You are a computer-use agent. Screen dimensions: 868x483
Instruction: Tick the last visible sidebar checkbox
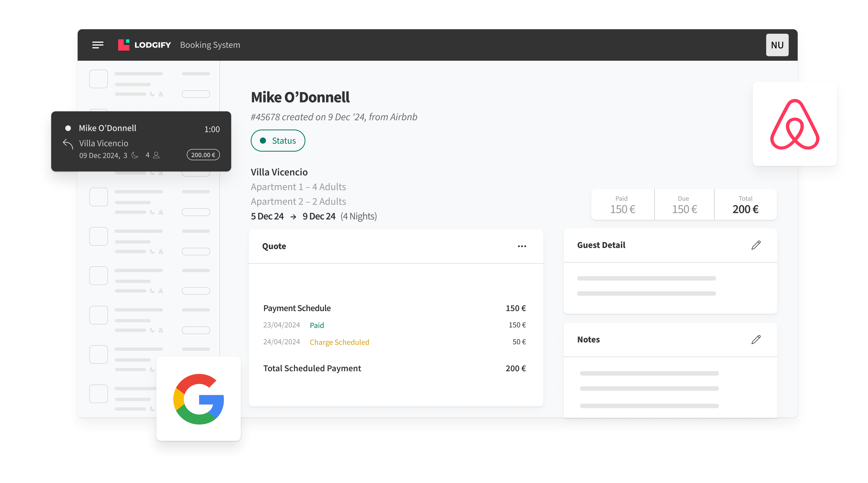click(98, 393)
